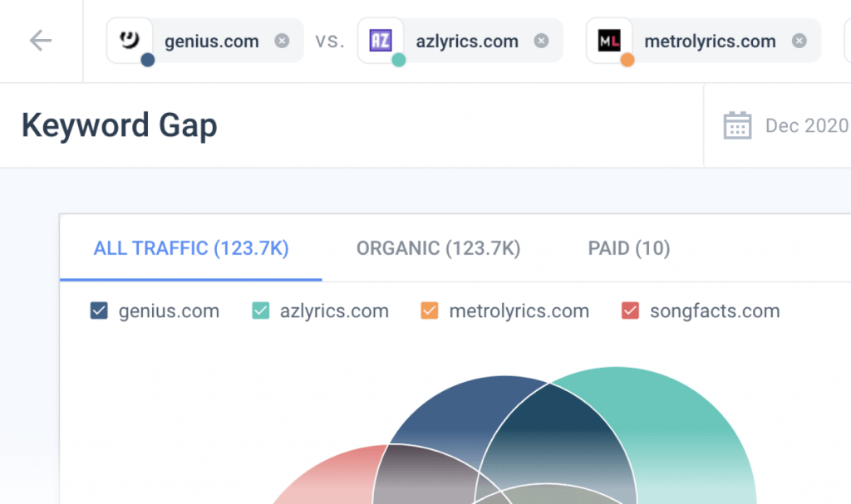The width and height of the screenshot is (851, 504).
Task: Click the genius.com label in its chip
Action: (x=213, y=39)
